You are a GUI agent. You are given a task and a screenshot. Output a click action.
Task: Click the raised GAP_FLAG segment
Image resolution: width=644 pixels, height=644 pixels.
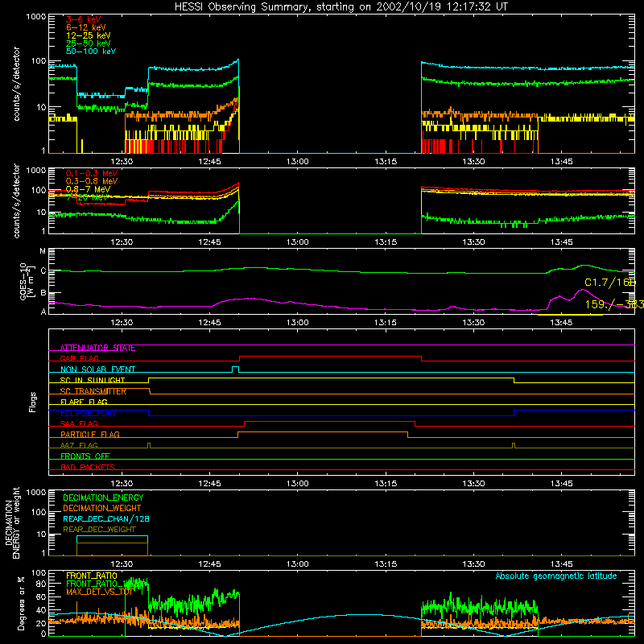pyautogui.click(x=330, y=357)
